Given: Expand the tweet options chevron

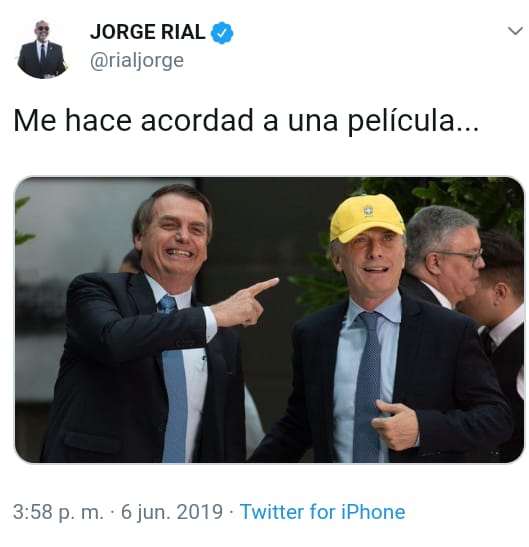Looking at the screenshot, I should tap(515, 31).
